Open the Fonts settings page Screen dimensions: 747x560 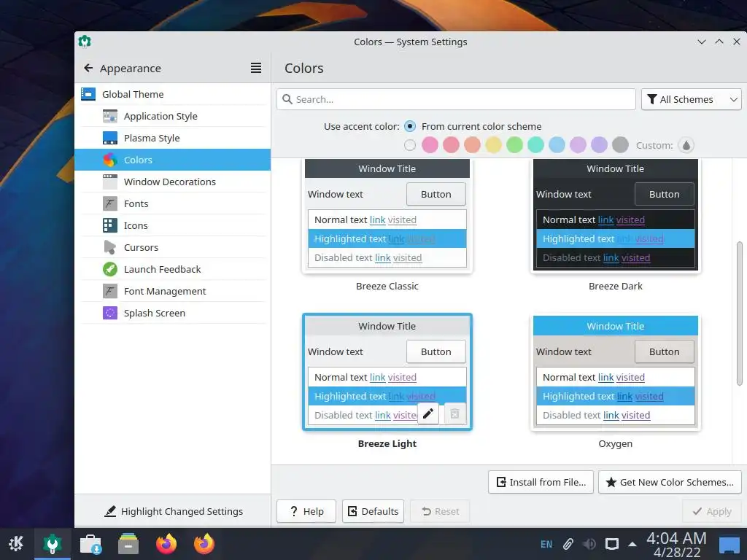pos(172,204)
